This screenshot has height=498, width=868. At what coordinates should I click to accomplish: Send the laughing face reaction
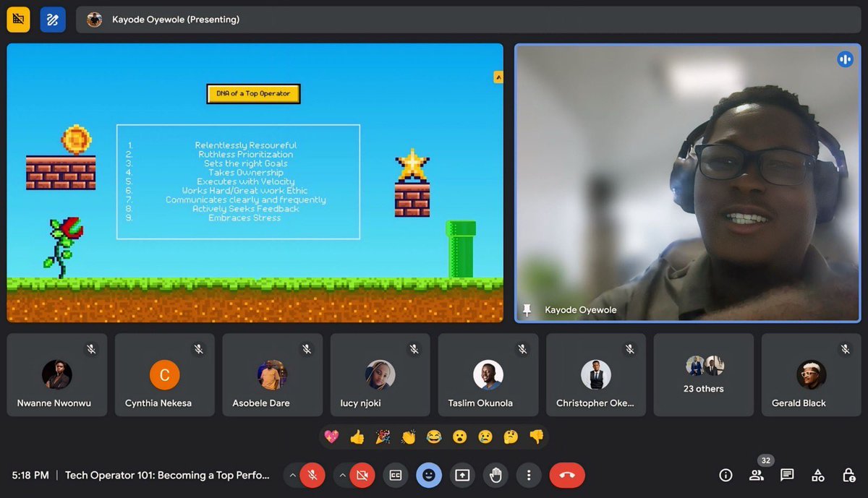click(434, 437)
